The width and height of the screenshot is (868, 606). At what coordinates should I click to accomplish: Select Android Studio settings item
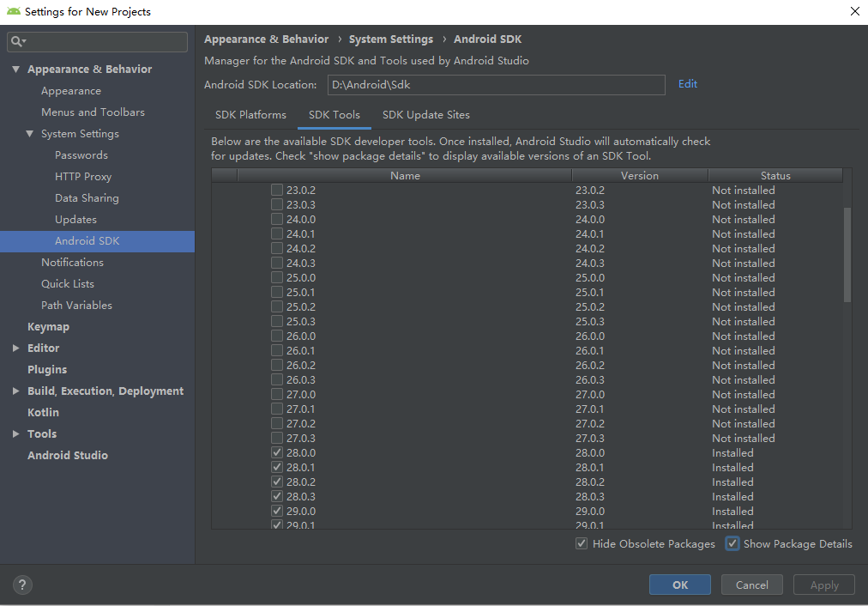pyautogui.click(x=68, y=455)
